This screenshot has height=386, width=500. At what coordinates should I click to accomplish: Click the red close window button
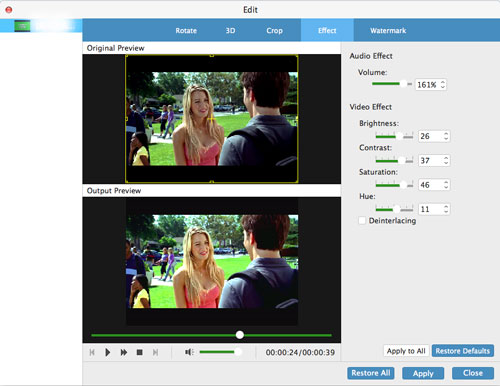tap(9, 10)
